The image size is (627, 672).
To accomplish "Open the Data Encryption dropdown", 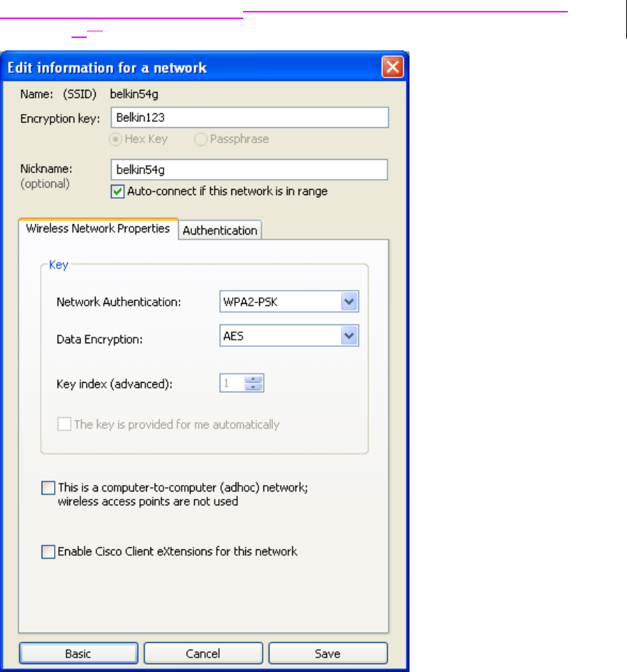I will tap(349, 335).
